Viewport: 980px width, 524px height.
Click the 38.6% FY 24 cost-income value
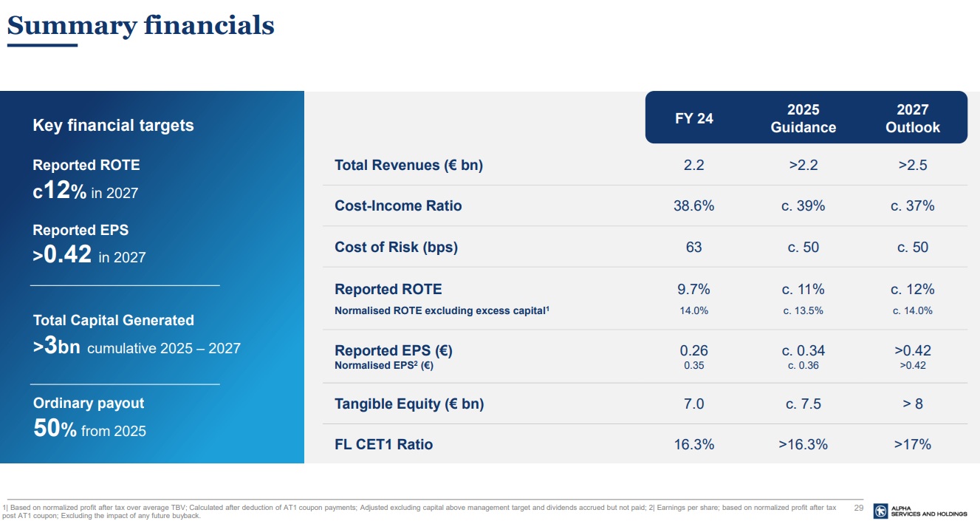coord(693,206)
